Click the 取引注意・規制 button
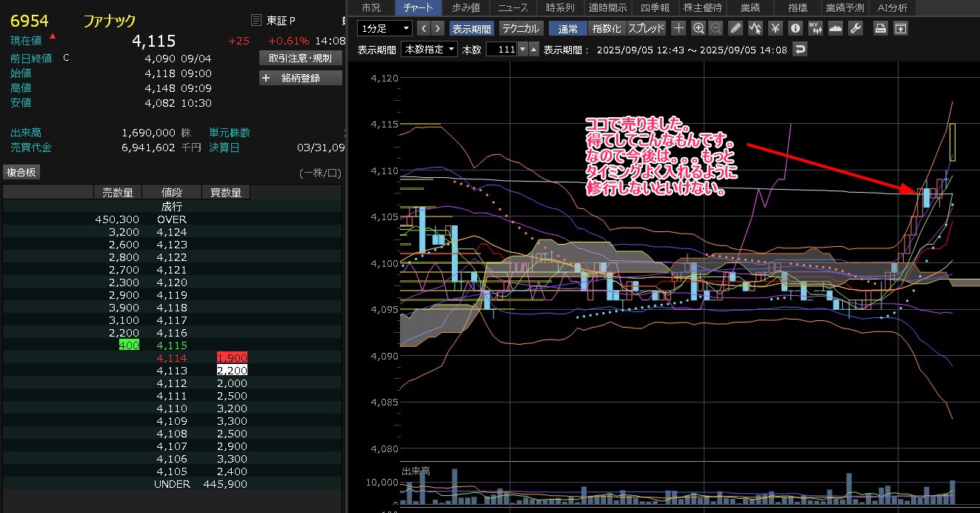 pos(301,58)
